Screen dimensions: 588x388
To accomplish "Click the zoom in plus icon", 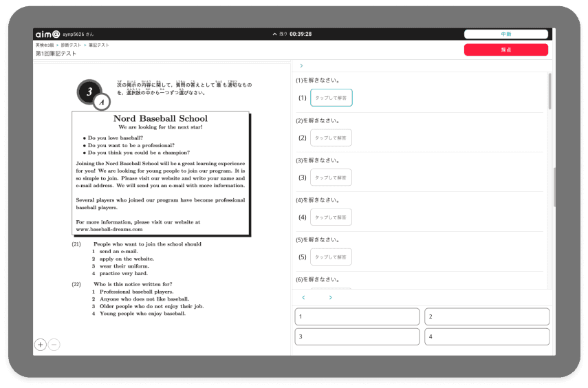I will click(x=41, y=345).
